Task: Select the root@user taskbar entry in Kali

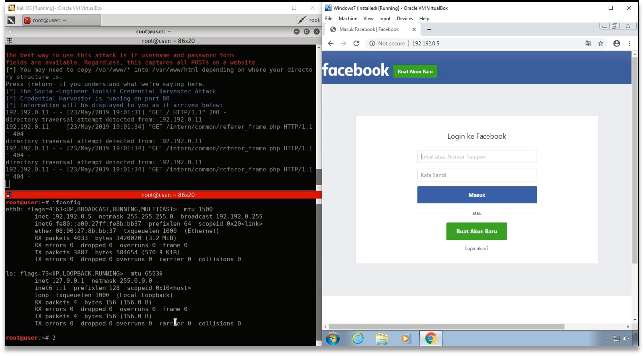Action: point(61,20)
